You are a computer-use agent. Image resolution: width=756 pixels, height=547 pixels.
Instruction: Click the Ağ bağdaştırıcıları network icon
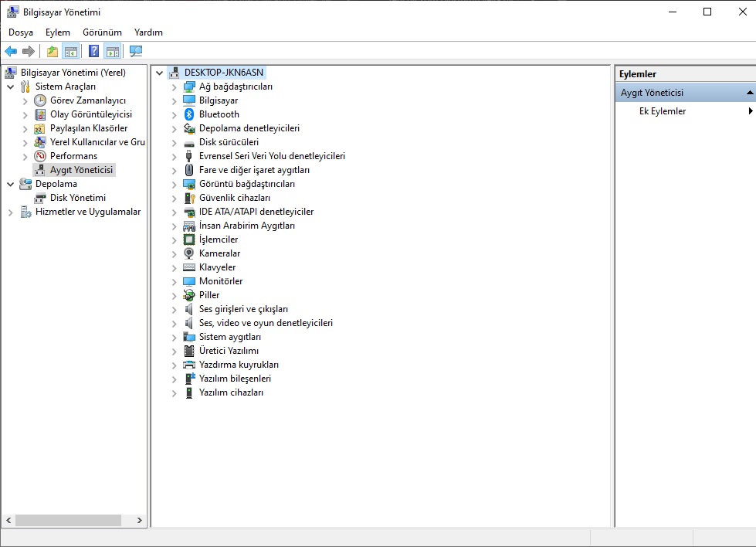[x=189, y=87]
